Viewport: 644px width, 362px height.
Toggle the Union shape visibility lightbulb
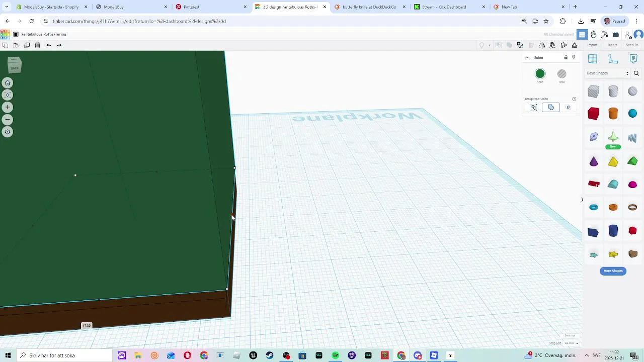(574, 58)
